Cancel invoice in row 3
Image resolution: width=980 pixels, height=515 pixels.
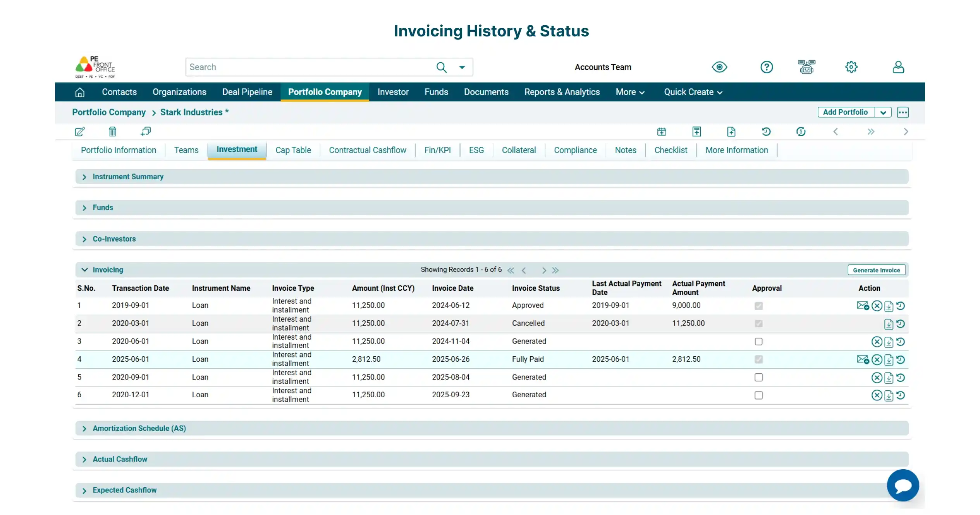coord(877,342)
